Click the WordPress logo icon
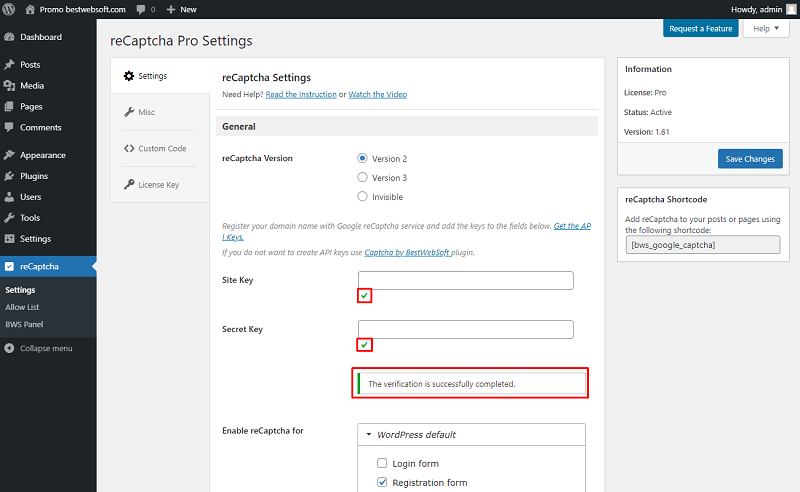This screenshot has height=492, width=800. click(x=9, y=9)
